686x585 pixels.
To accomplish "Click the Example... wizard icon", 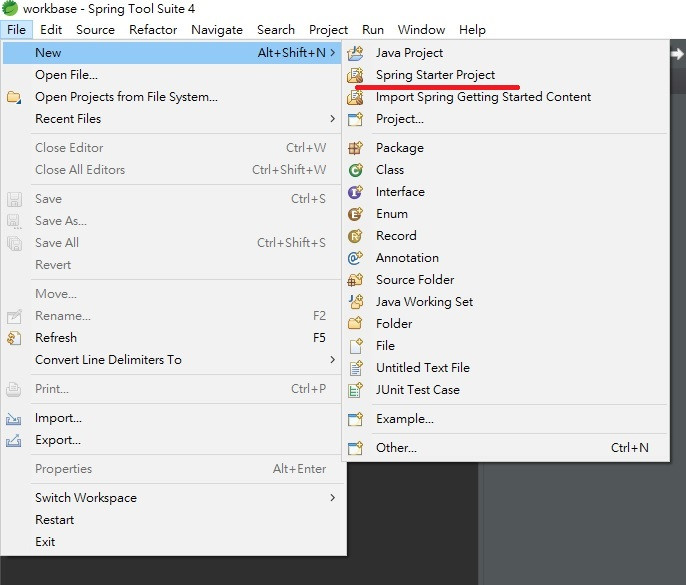I will pyautogui.click(x=355, y=419).
